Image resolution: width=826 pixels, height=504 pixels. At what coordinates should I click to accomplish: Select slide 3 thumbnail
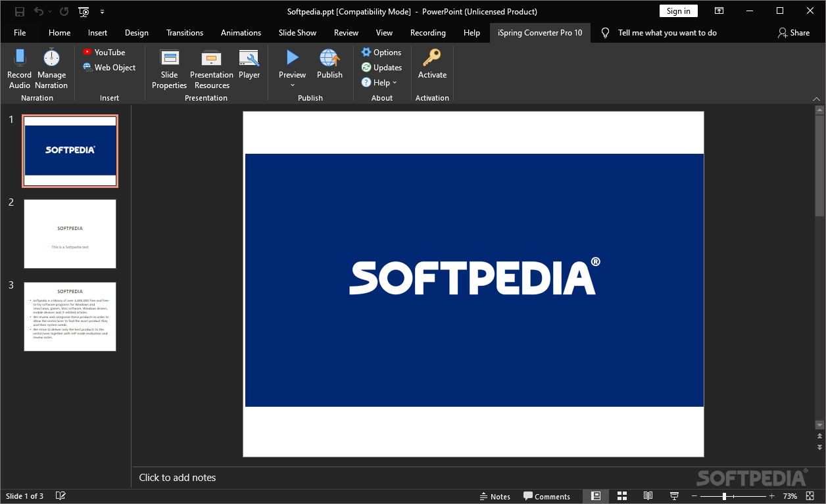[70, 317]
